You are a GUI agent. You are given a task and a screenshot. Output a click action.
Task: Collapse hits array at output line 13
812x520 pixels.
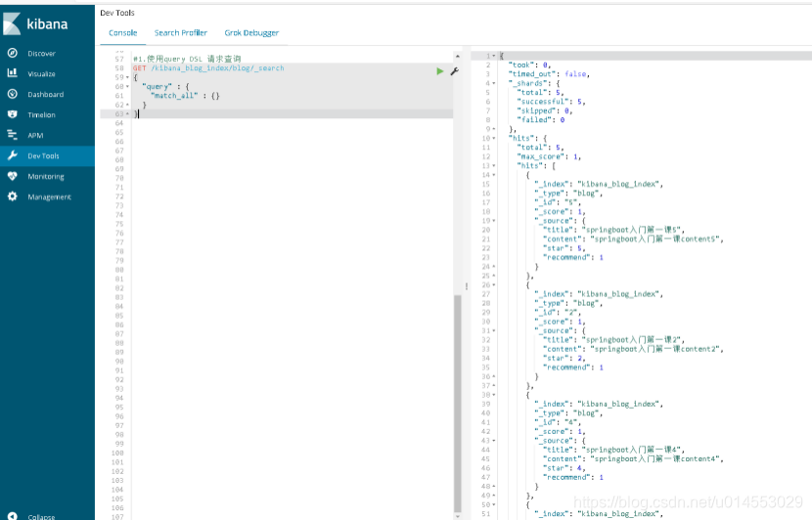pyautogui.click(x=494, y=165)
